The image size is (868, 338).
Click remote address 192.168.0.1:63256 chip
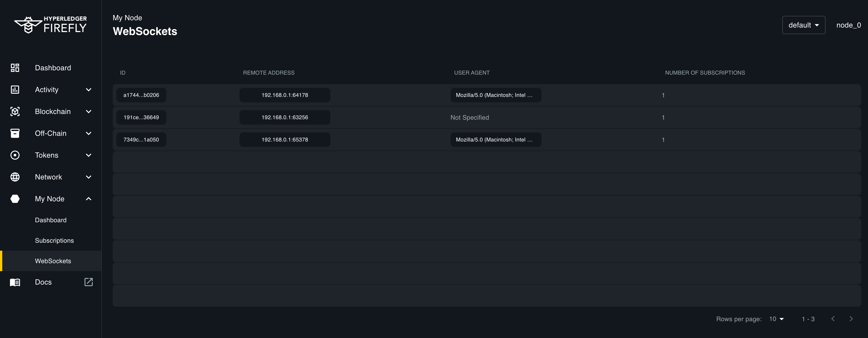pos(284,117)
